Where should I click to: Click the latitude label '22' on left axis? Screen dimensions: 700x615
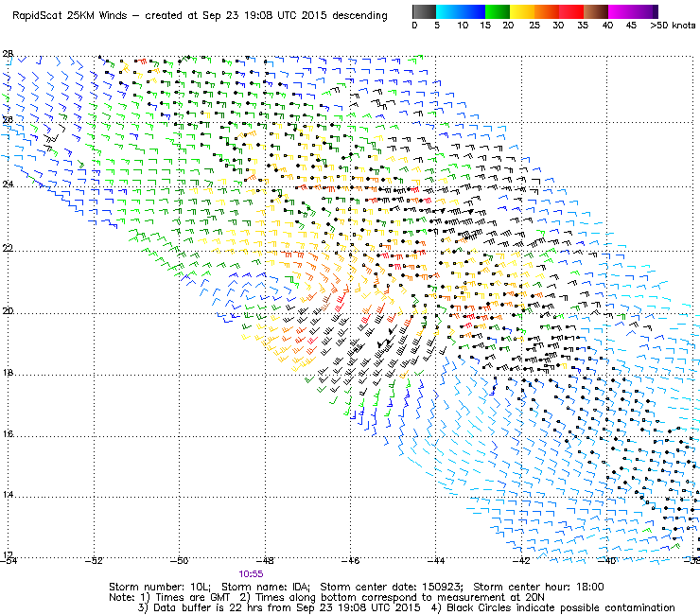[x=8, y=248]
